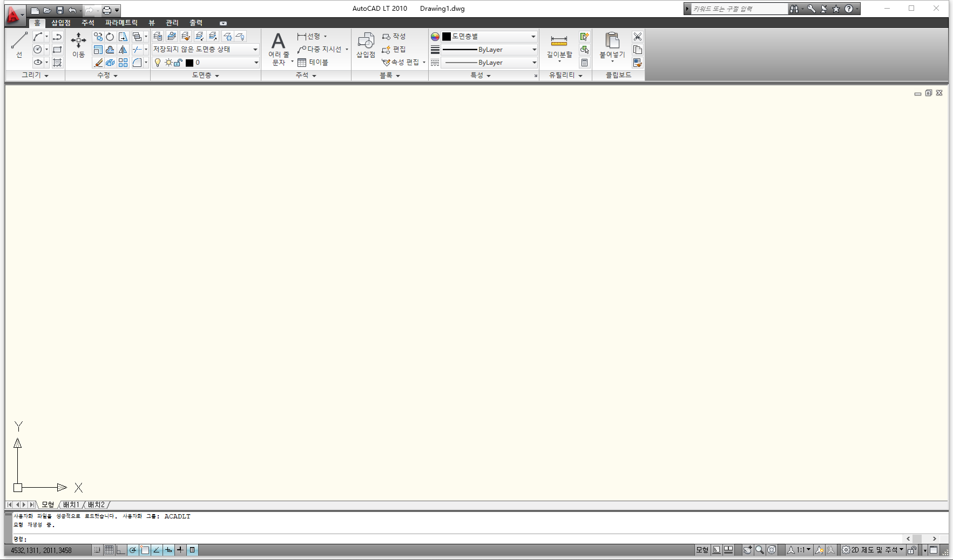
Task: Click the Cut scissors icon
Action: click(638, 37)
